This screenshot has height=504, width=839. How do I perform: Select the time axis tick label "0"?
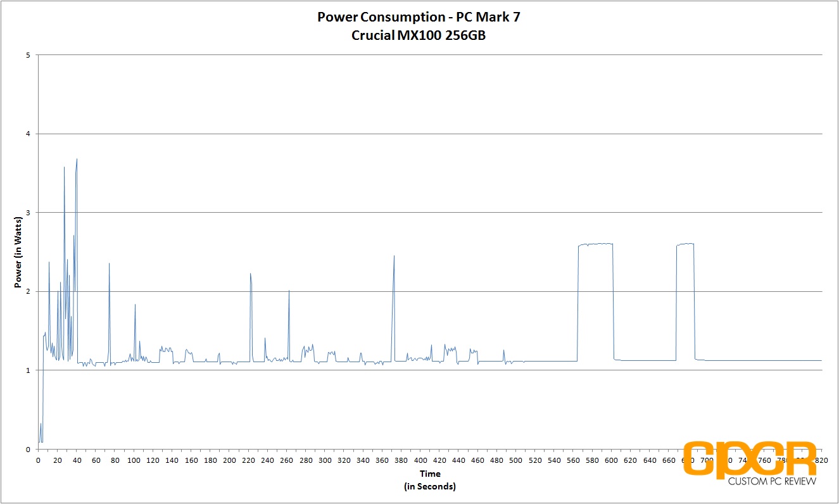pos(38,460)
